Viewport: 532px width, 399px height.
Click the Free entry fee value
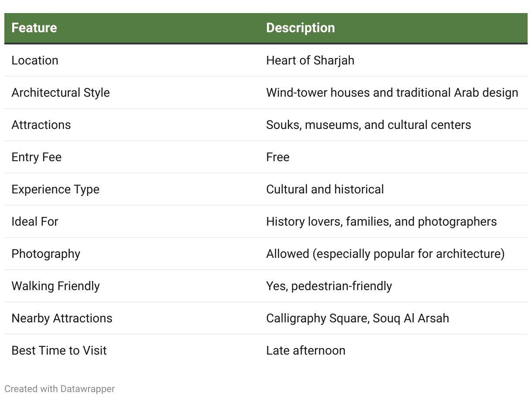tap(278, 157)
